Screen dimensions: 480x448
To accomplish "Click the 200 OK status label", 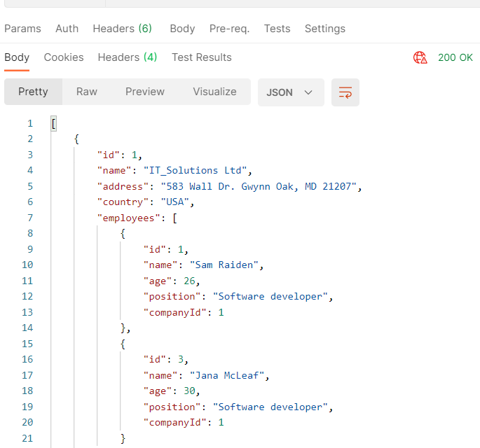I will pyautogui.click(x=455, y=57).
